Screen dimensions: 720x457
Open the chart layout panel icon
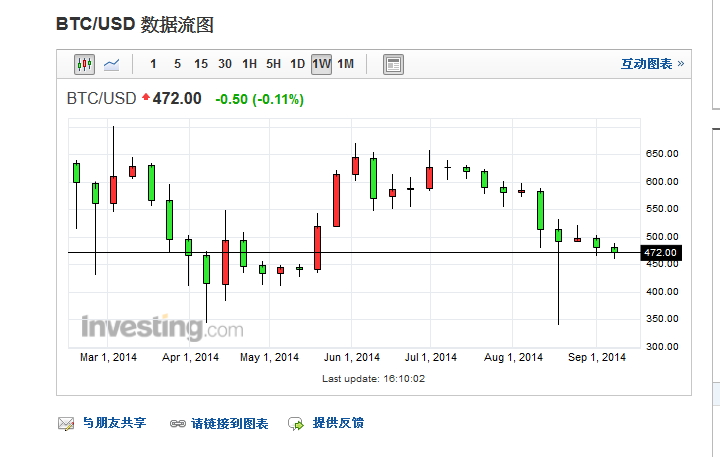click(394, 64)
